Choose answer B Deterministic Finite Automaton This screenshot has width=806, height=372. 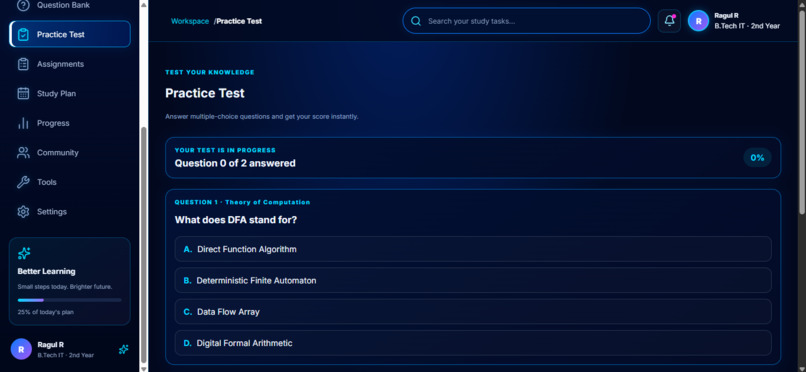click(x=473, y=281)
